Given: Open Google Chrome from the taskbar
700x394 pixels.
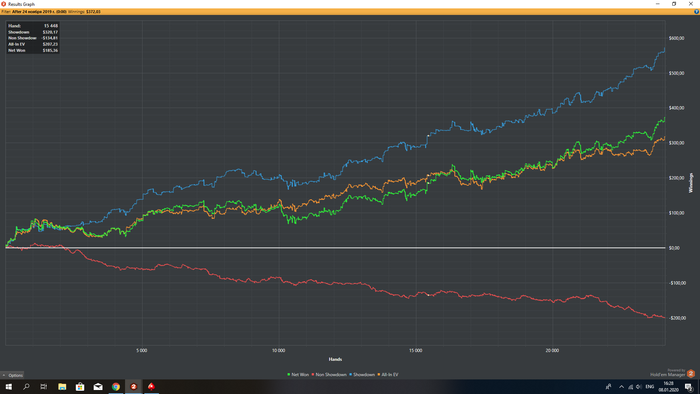Looking at the screenshot, I should click(x=116, y=387).
